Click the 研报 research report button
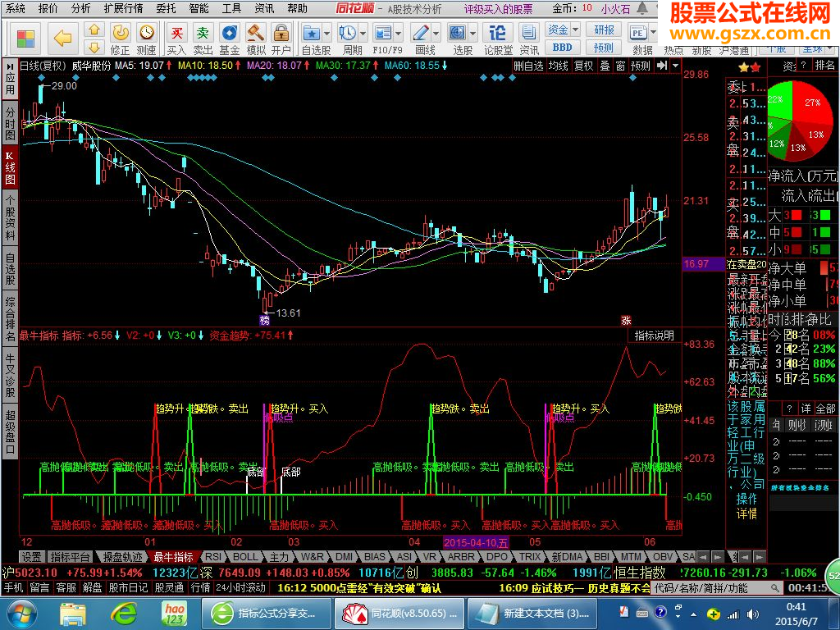The height and width of the screenshot is (630, 840). tap(604, 30)
